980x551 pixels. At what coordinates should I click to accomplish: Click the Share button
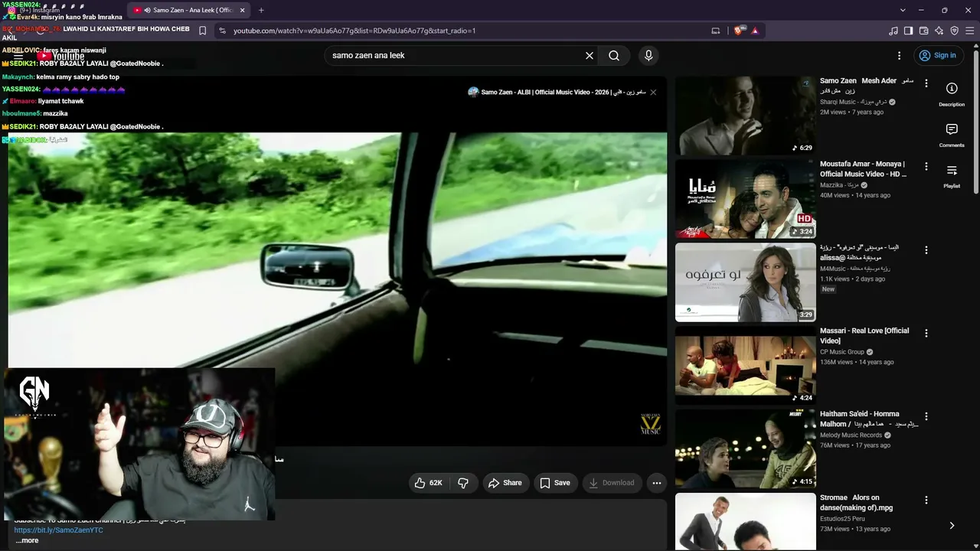pyautogui.click(x=505, y=483)
